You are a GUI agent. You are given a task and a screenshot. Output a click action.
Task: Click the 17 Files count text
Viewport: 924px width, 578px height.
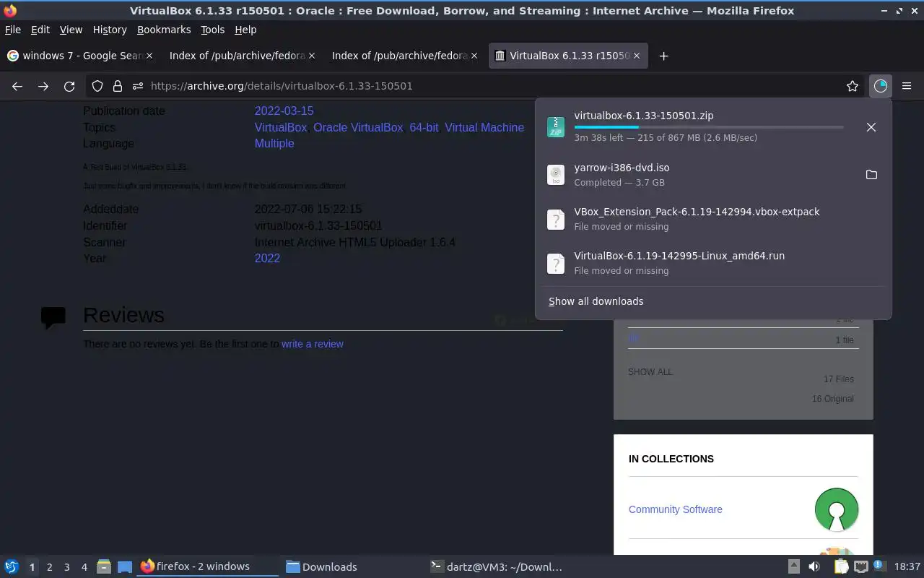pyautogui.click(x=838, y=379)
